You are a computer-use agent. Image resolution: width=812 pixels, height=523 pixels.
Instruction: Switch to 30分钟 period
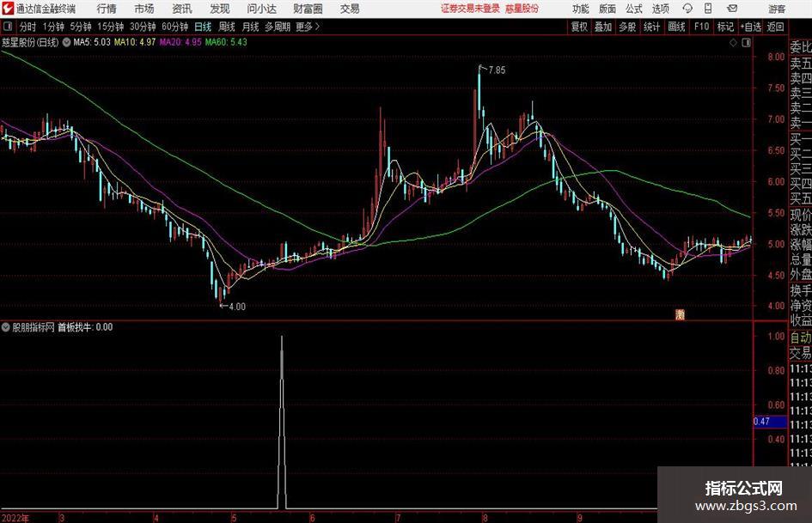pyautogui.click(x=143, y=27)
